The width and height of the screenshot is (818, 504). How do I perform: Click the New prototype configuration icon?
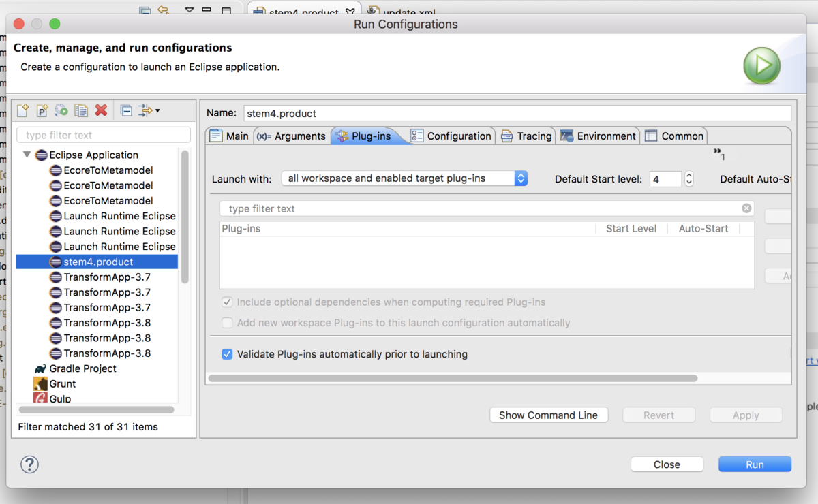coord(42,110)
